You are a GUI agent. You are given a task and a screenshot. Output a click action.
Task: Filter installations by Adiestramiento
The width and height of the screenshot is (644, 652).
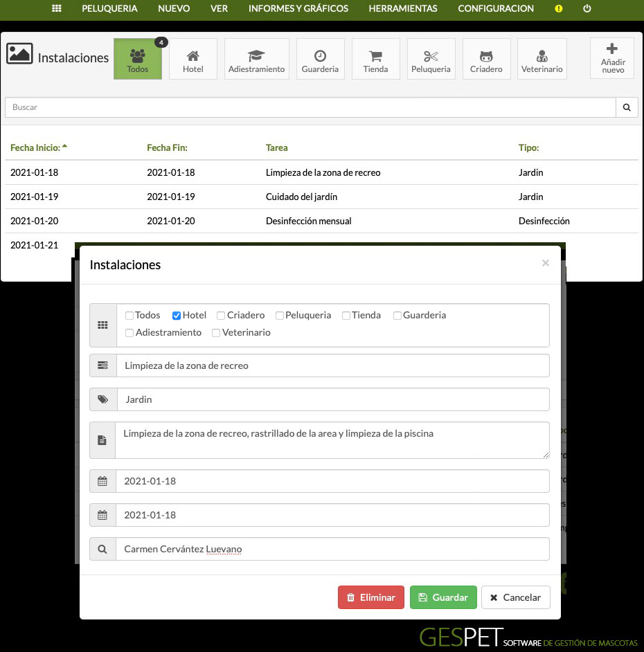click(x=257, y=59)
